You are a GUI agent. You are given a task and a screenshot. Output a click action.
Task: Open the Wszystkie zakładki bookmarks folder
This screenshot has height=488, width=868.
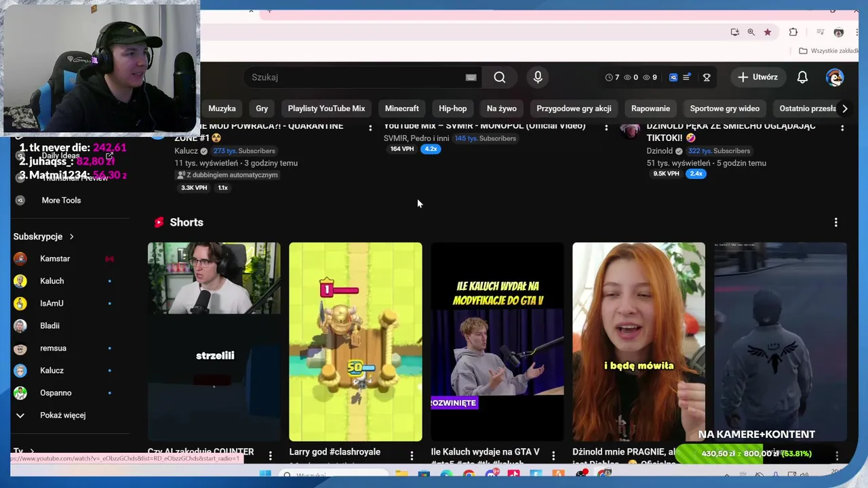click(x=828, y=51)
